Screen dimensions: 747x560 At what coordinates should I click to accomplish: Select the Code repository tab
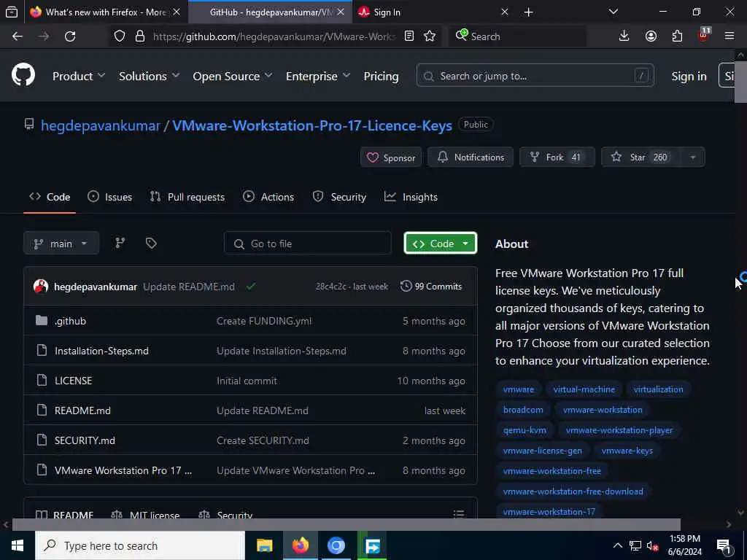50,197
